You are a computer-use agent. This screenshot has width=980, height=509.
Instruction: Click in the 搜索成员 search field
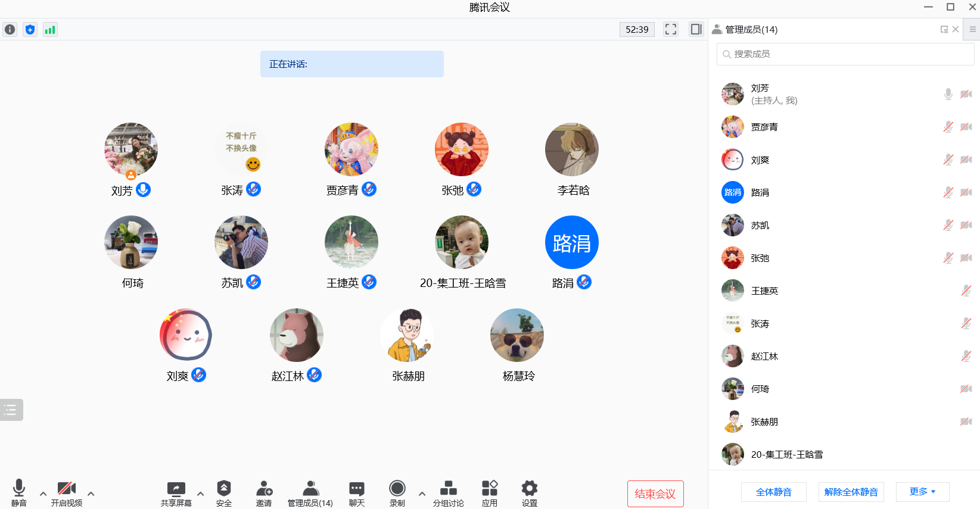tap(845, 54)
